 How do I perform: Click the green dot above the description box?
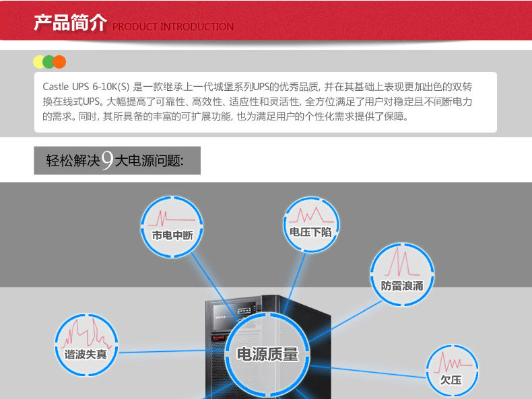(x=48, y=62)
